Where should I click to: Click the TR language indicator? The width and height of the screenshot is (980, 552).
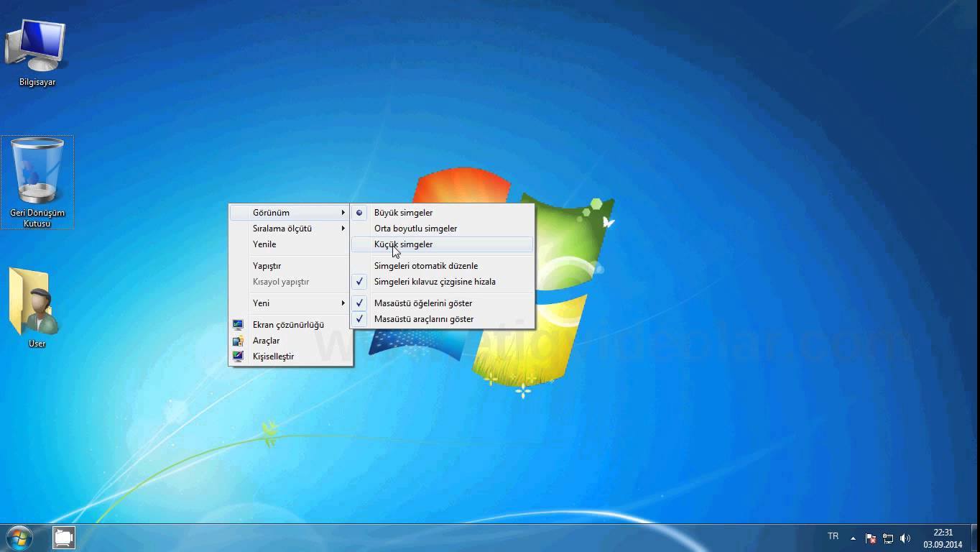point(833,536)
